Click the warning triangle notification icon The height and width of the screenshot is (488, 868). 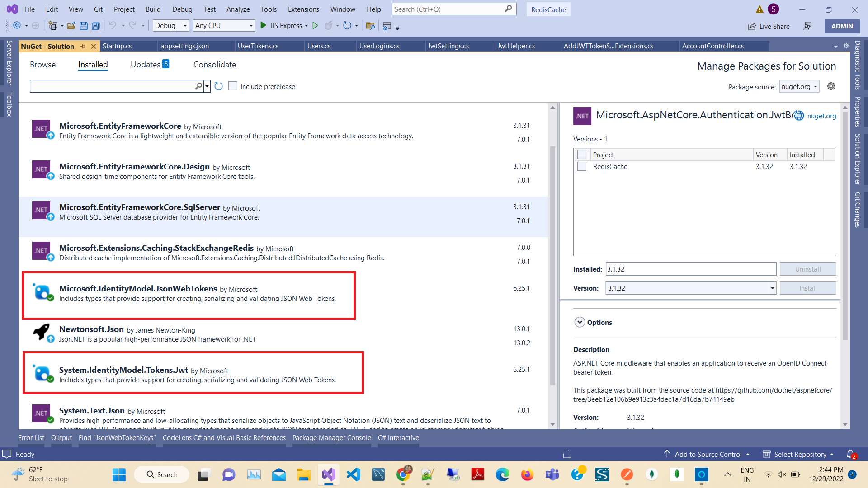pos(759,9)
